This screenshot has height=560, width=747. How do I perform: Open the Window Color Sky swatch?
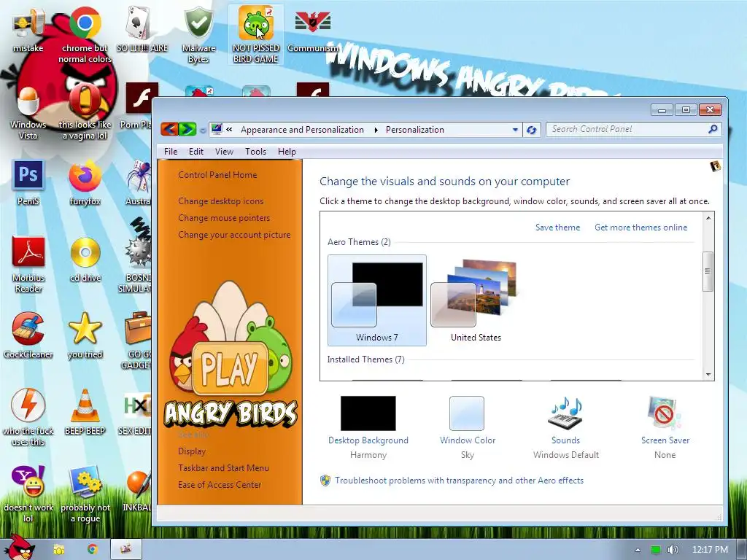point(468,427)
